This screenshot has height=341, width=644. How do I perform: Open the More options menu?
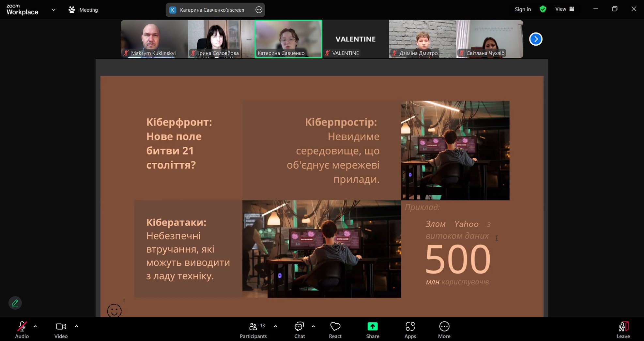tap(444, 330)
